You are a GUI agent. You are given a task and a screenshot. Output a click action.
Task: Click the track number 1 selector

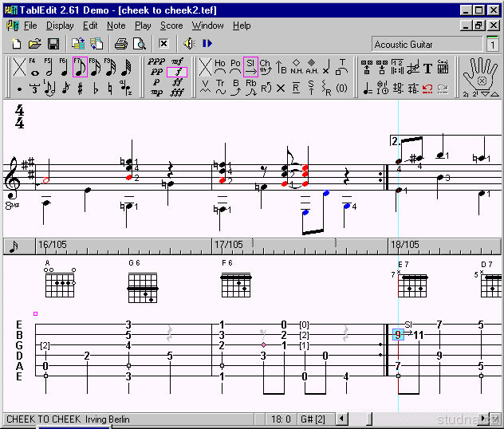click(x=493, y=45)
